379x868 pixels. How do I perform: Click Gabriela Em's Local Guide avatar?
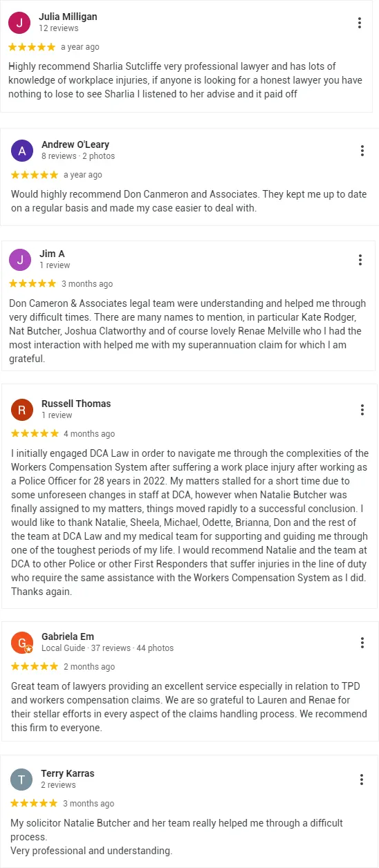(22, 643)
